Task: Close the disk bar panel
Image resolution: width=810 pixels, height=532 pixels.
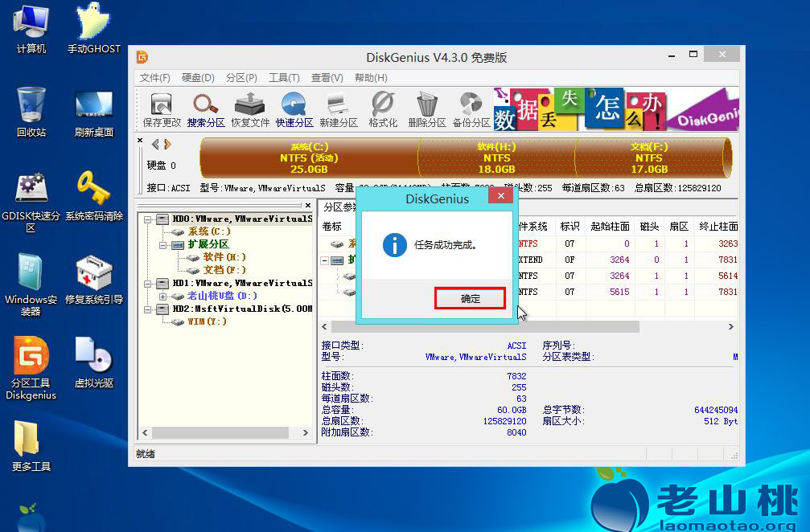Action: point(140,141)
